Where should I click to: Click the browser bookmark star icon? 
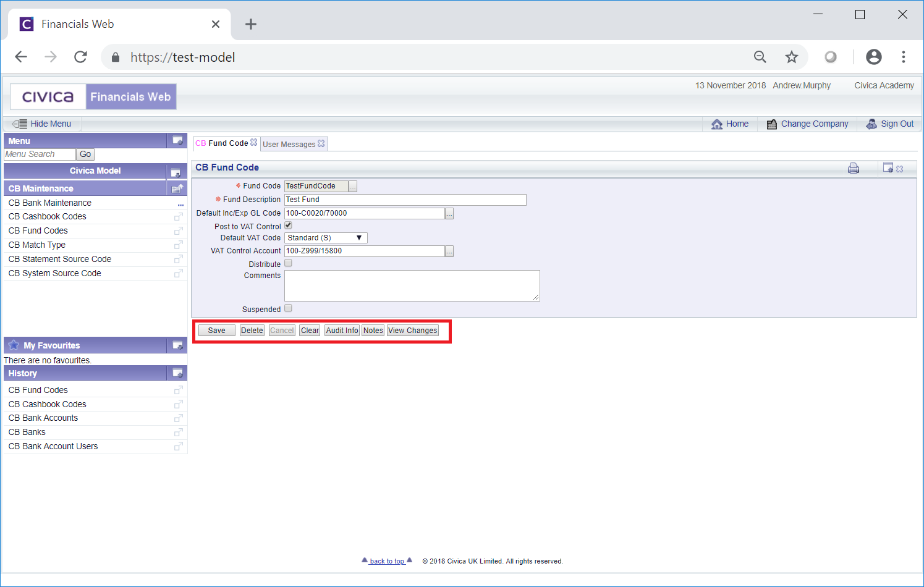click(x=792, y=57)
